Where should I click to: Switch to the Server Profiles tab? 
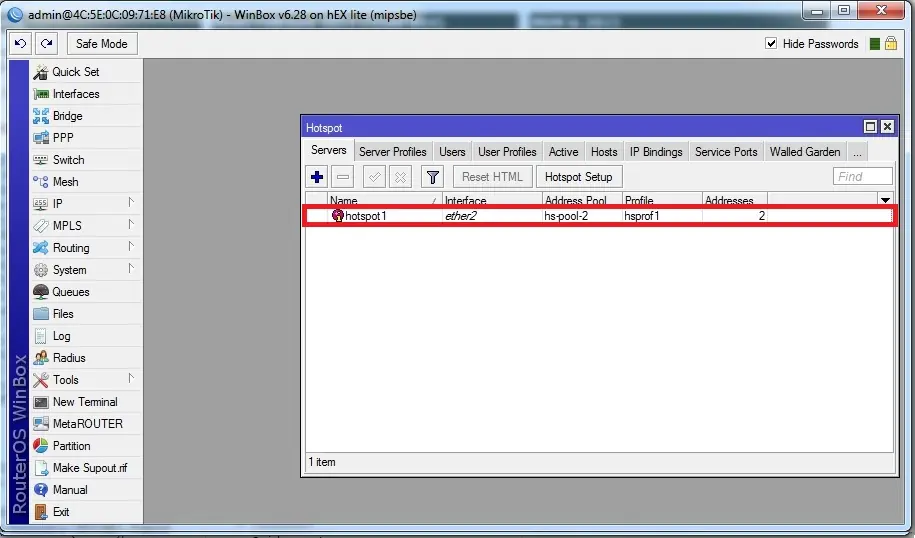pyautogui.click(x=393, y=152)
